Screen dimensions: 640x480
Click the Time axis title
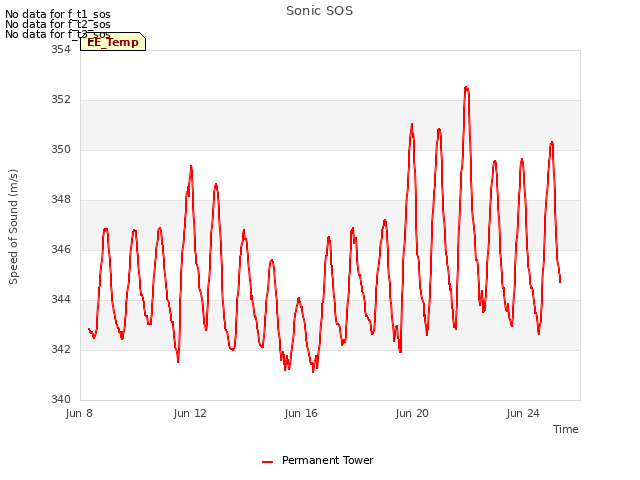[565, 429]
